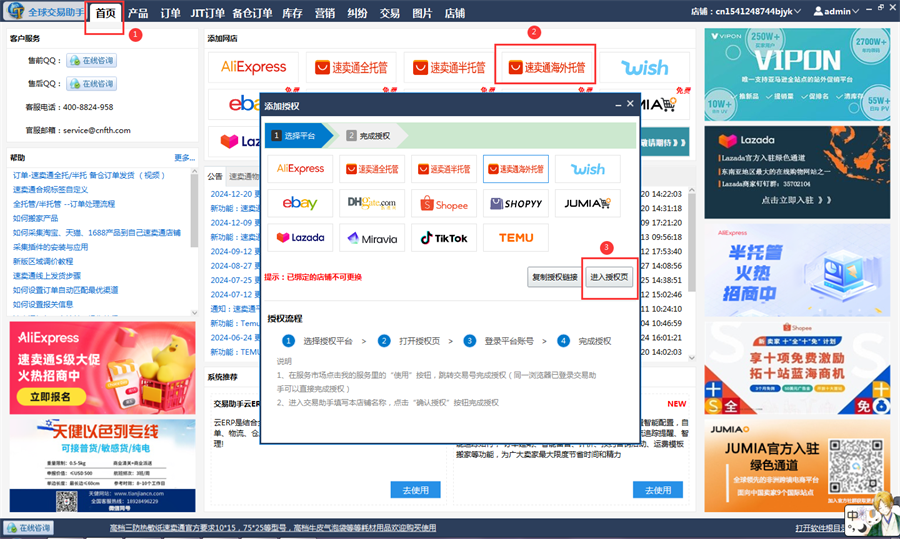Expand the admin dropdown arrow

point(855,11)
